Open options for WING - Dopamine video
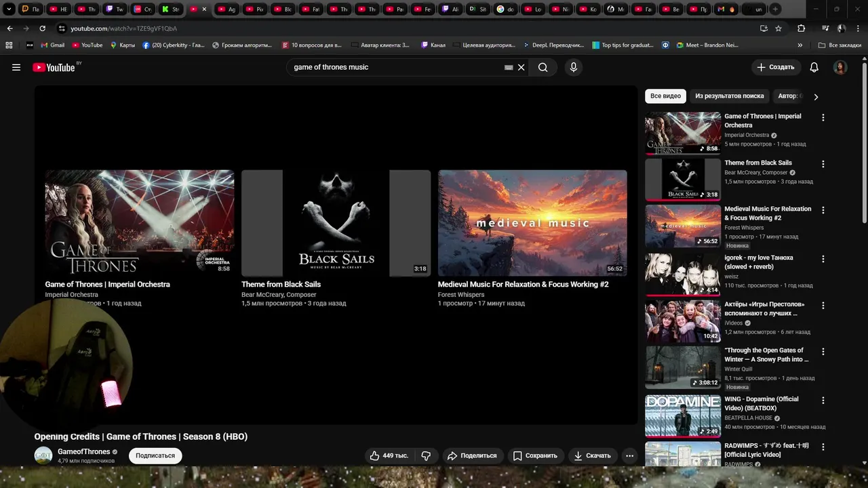Image resolution: width=868 pixels, height=488 pixels. coord(823,401)
